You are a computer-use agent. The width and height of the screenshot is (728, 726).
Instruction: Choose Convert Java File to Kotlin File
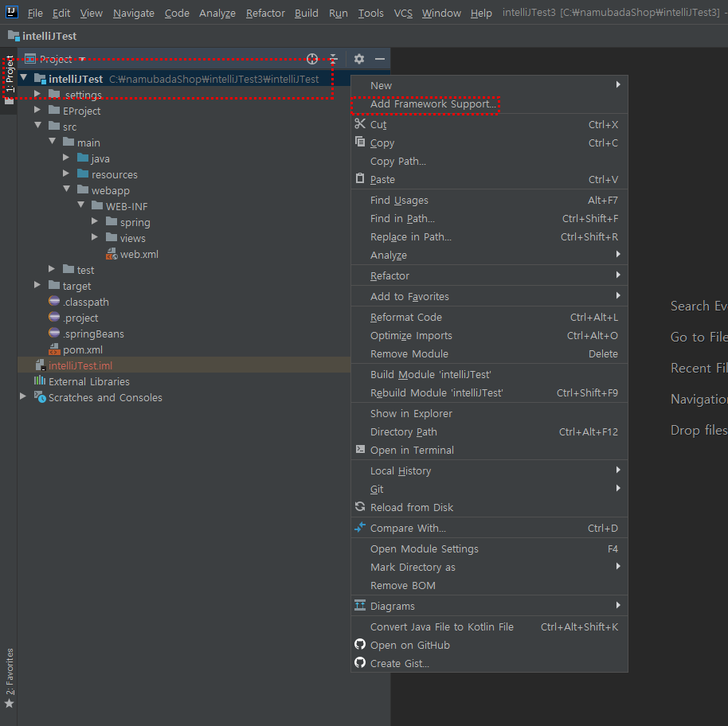(x=489, y=626)
